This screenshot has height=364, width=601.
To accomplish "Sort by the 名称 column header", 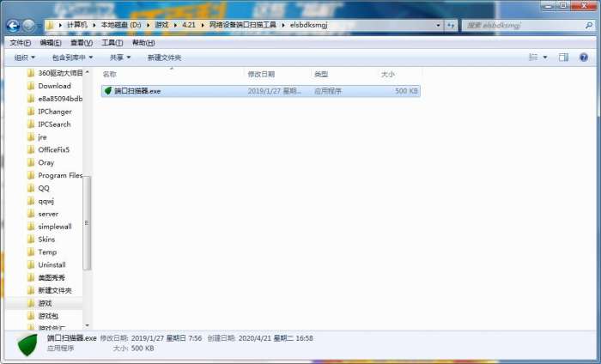I will tap(172, 74).
